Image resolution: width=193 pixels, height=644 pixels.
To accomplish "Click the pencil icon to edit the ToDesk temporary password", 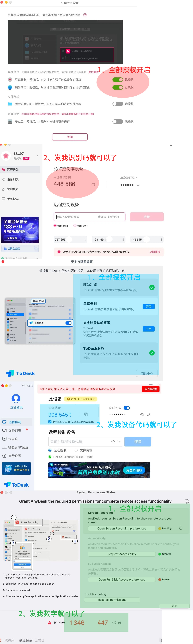I will pyautogui.click(x=149, y=415).
